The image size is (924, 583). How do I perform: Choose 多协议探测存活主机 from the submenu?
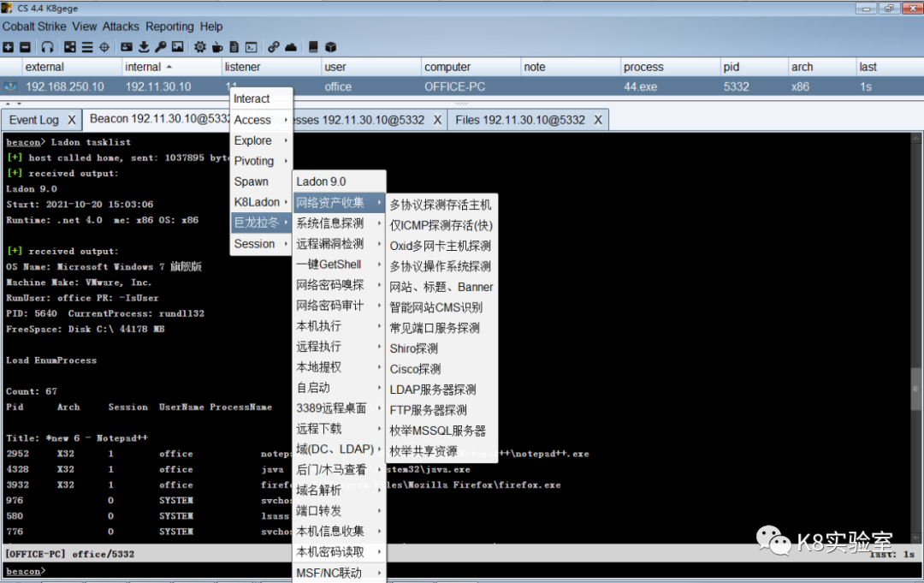tap(442, 205)
